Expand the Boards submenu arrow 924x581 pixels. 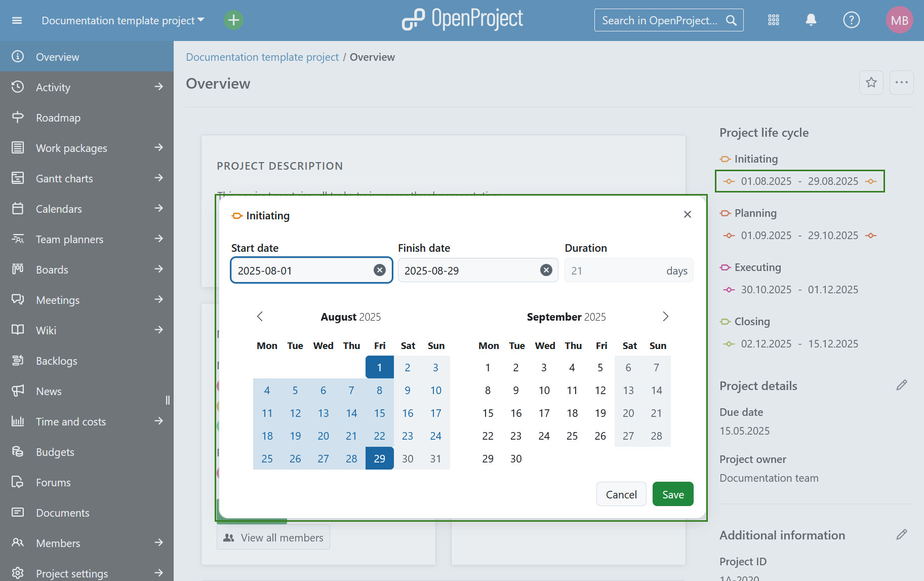159,269
